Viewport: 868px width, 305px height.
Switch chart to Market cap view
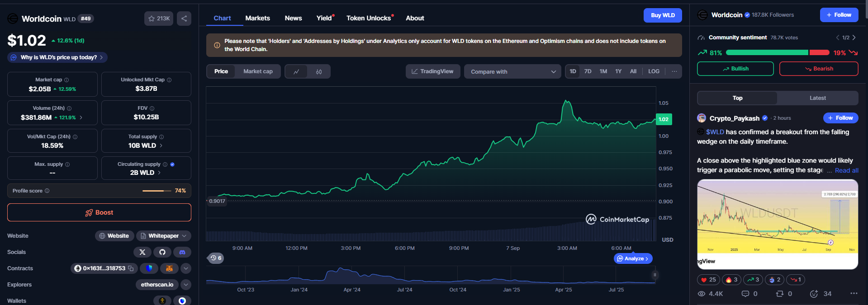(x=258, y=71)
